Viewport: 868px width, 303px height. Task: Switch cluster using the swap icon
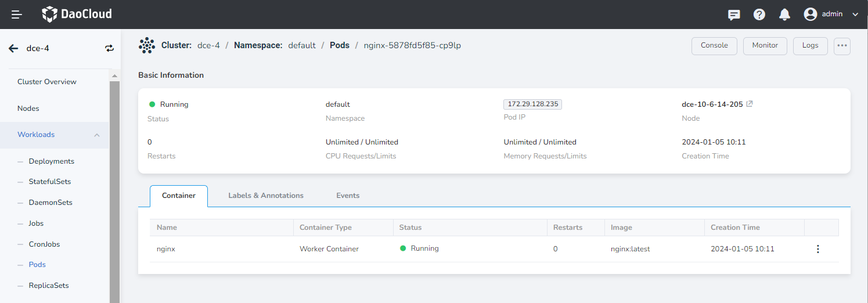(x=110, y=48)
